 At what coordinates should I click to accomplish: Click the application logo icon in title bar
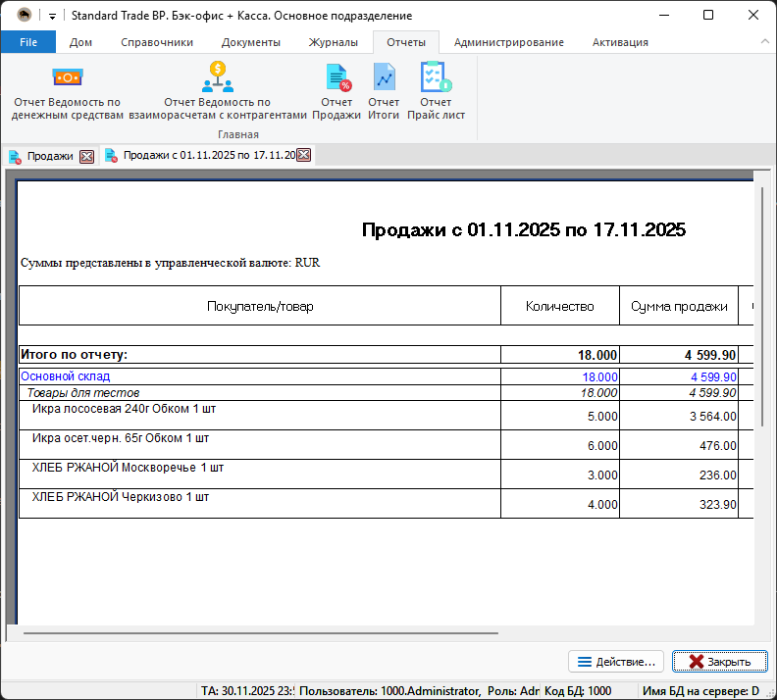[24, 15]
